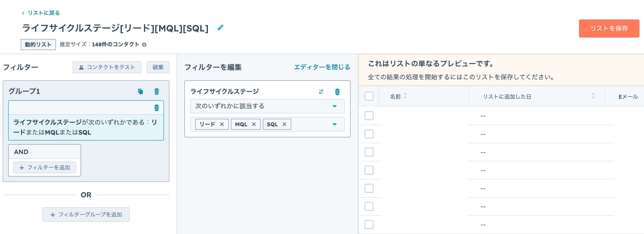Remove the SQL tag

tap(284, 124)
